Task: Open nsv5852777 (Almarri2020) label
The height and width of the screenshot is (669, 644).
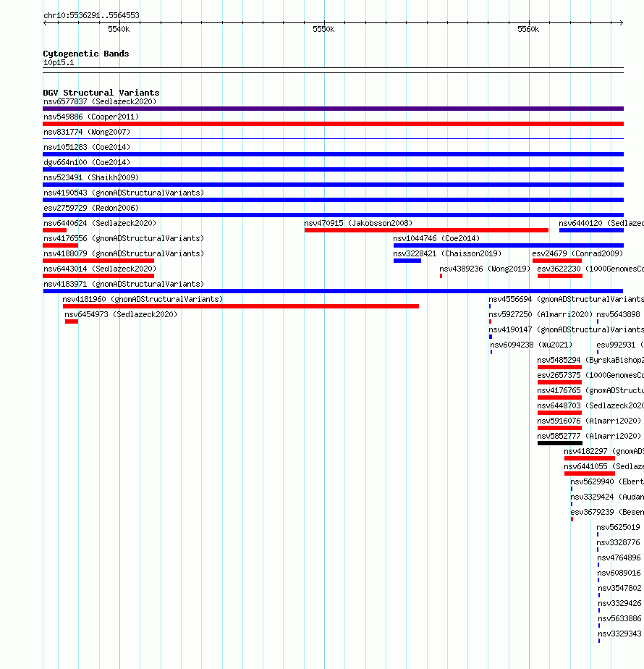Action: (x=589, y=436)
